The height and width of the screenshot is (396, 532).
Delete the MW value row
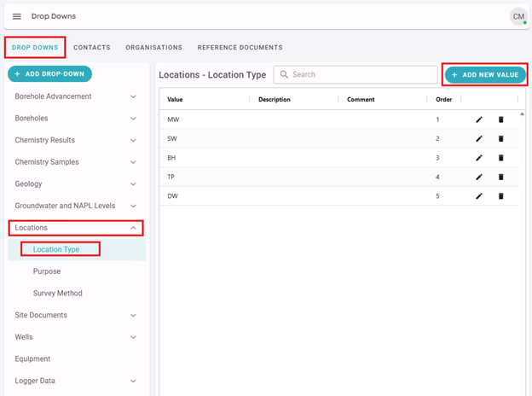[x=501, y=119]
